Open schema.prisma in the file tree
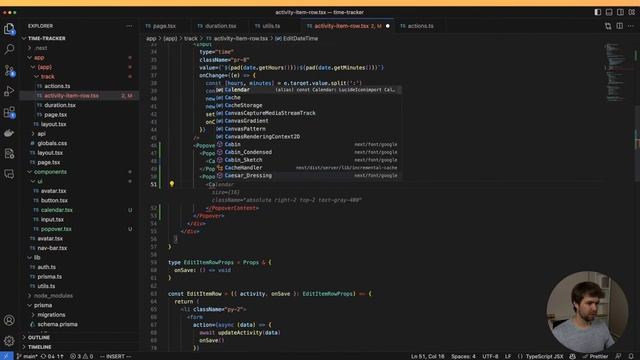Viewport: 640px width, 360px height. coord(57,324)
